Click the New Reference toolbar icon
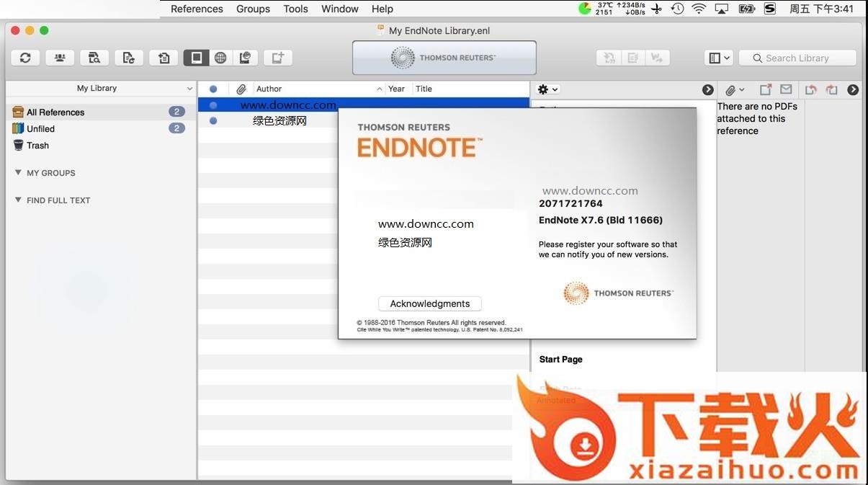The width and height of the screenshot is (868, 485). 277,58
